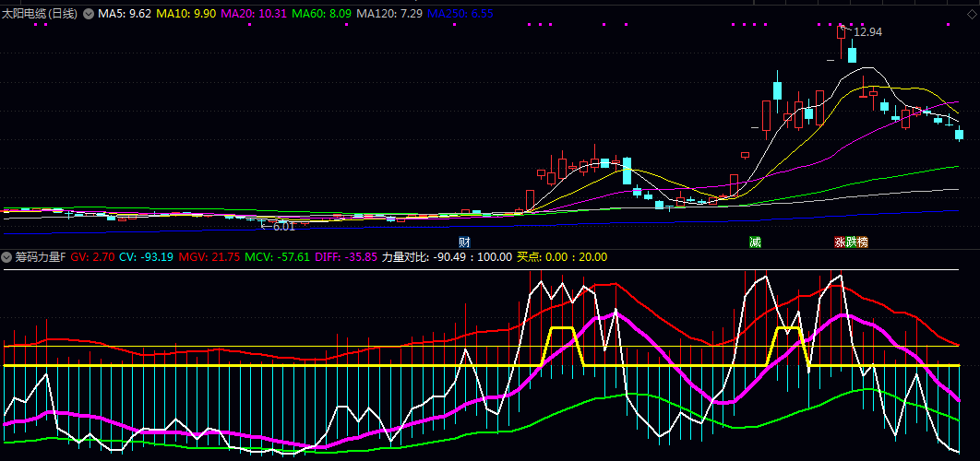Viewport: 980px width, 461px height.
Task: Select the 太阳电缆(日线) chart title
Action: coord(41,15)
